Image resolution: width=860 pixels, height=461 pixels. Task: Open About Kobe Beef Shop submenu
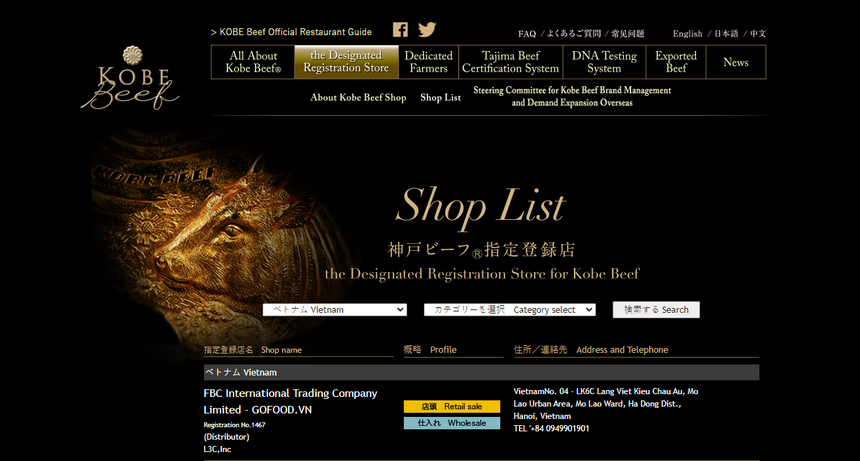coord(358,98)
